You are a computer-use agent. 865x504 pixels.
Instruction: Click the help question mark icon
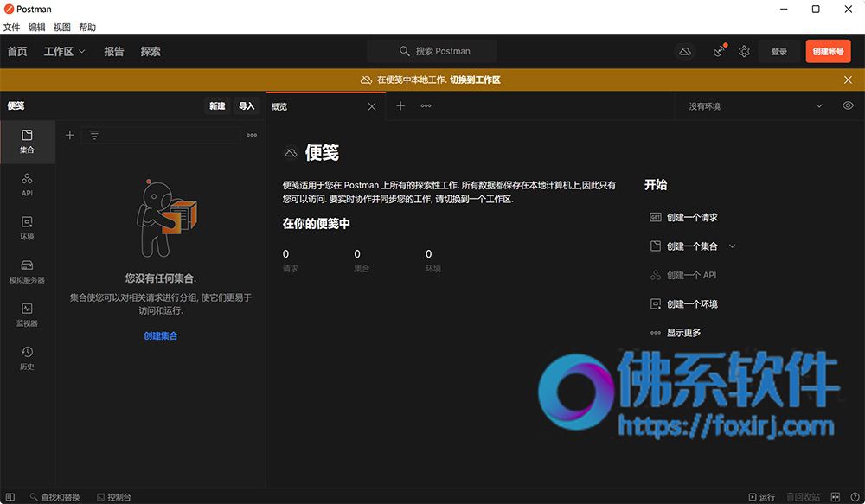[855, 497]
